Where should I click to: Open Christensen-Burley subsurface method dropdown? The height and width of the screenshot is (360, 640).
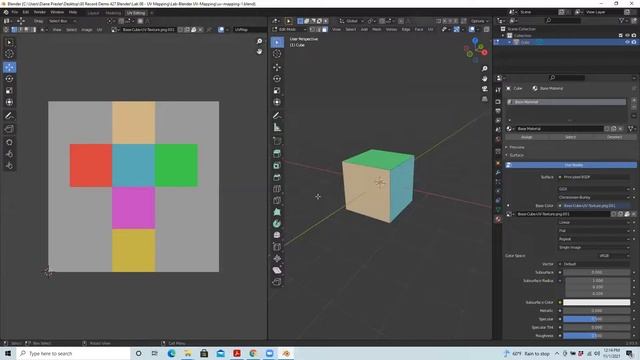click(594, 197)
